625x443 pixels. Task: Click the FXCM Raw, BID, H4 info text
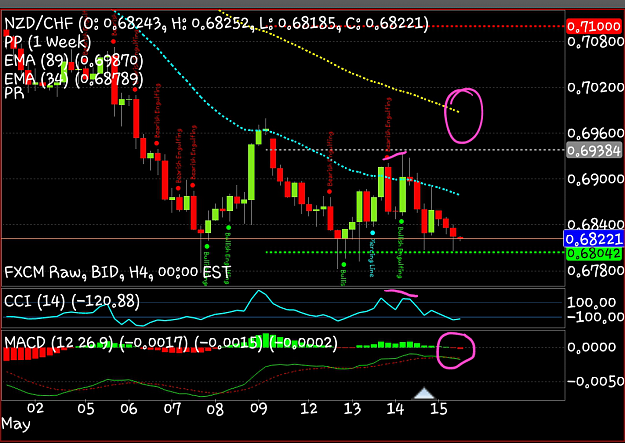coord(117,272)
